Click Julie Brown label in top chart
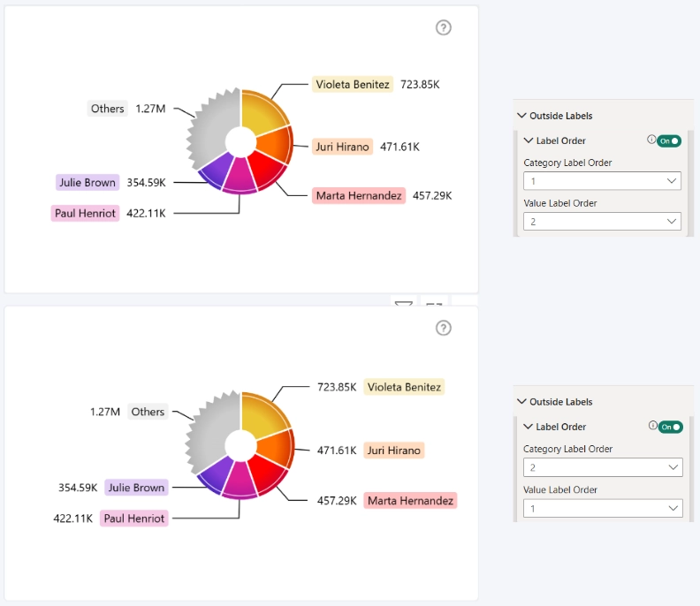 [x=87, y=183]
